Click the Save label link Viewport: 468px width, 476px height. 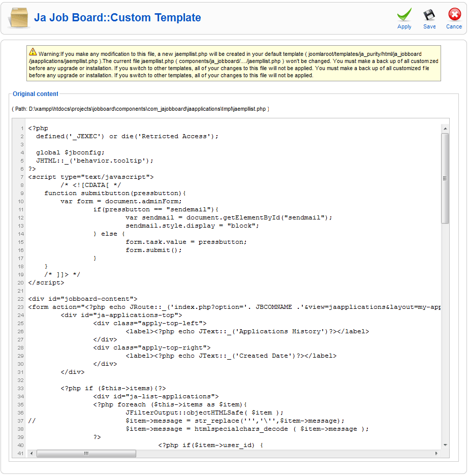click(429, 27)
